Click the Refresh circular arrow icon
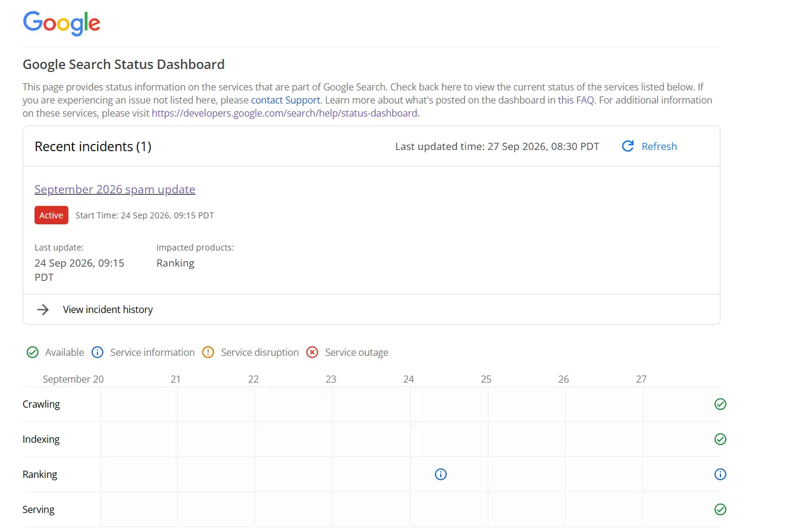 (x=628, y=146)
